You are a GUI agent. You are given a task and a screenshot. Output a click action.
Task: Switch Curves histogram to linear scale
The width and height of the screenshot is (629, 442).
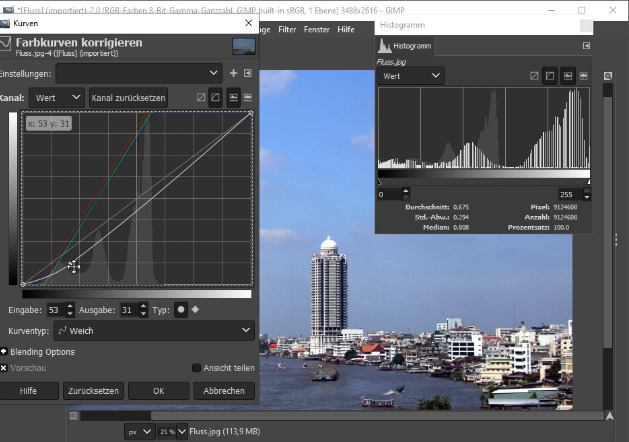[233, 97]
